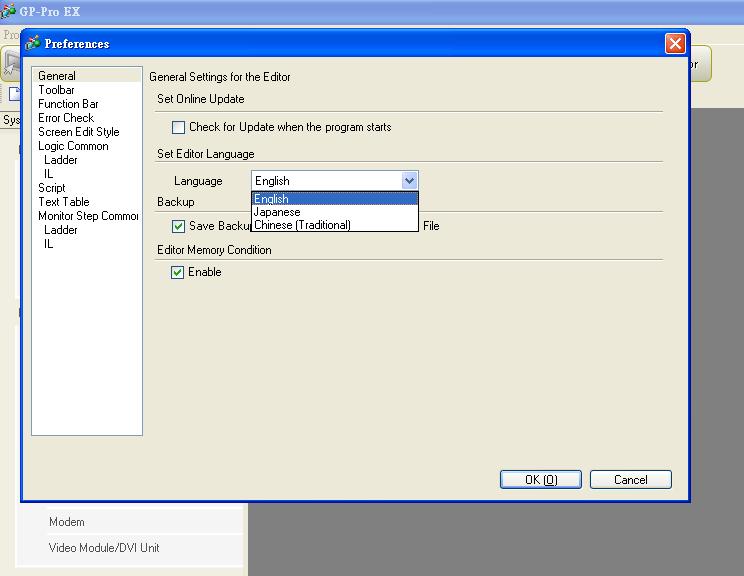Click the Cancel button
744x576 pixels.
pos(630,480)
